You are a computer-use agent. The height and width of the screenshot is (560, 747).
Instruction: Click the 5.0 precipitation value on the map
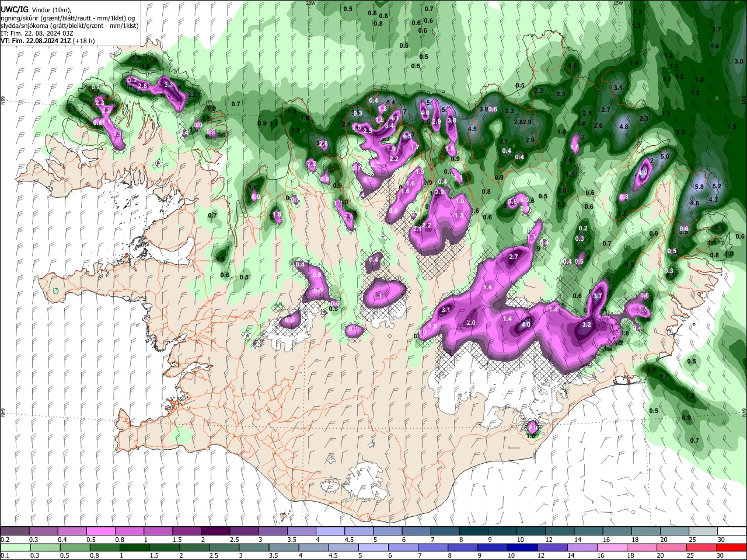pos(664,156)
